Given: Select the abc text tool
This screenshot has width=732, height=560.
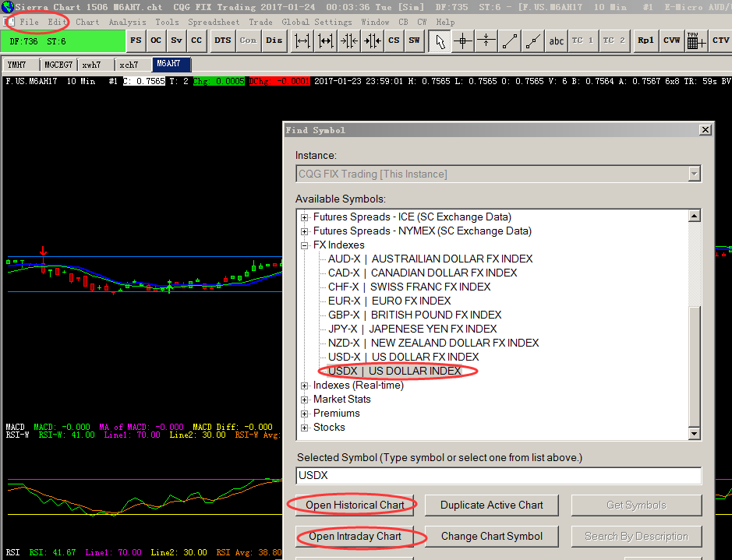Looking at the screenshot, I should tap(557, 40).
